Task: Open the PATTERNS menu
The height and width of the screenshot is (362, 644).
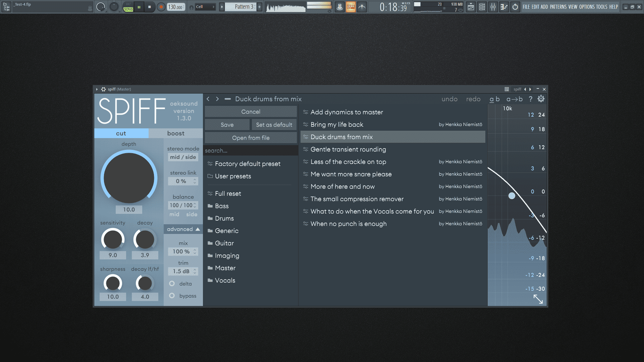Action: pos(558,7)
